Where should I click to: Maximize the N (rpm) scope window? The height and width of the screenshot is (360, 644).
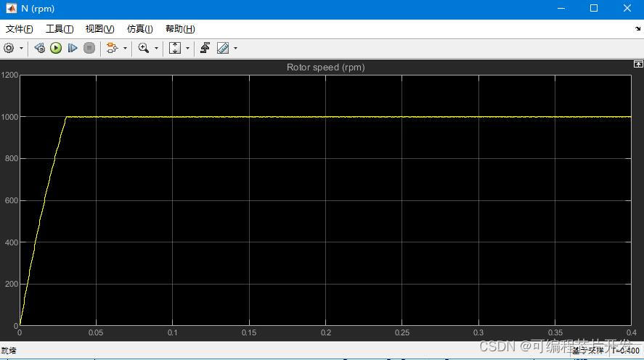594,9
